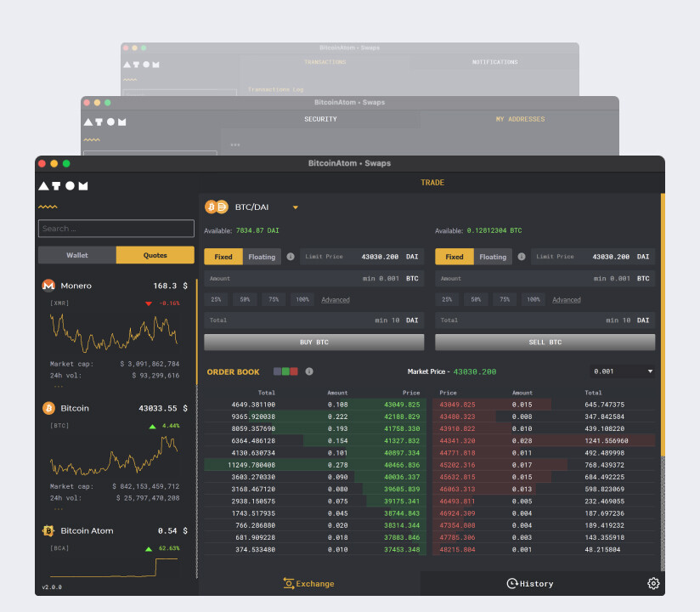Click the info icon next to ORDER BOOK

pyautogui.click(x=309, y=371)
